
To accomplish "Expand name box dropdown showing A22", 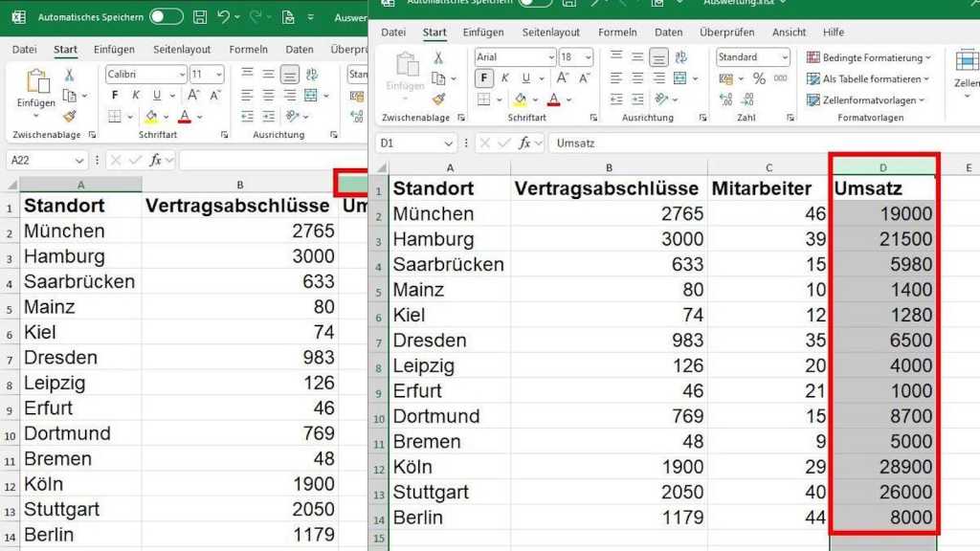I will (78, 161).
